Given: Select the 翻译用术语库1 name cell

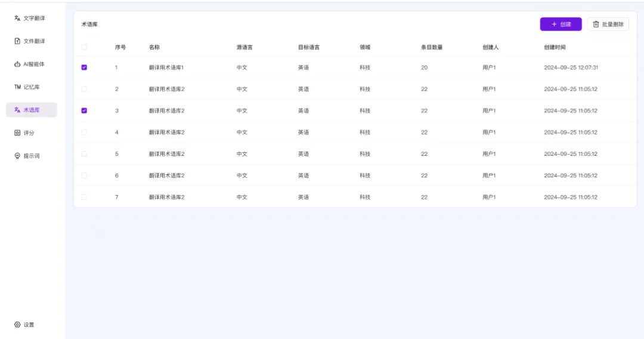Looking at the screenshot, I should [166, 67].
